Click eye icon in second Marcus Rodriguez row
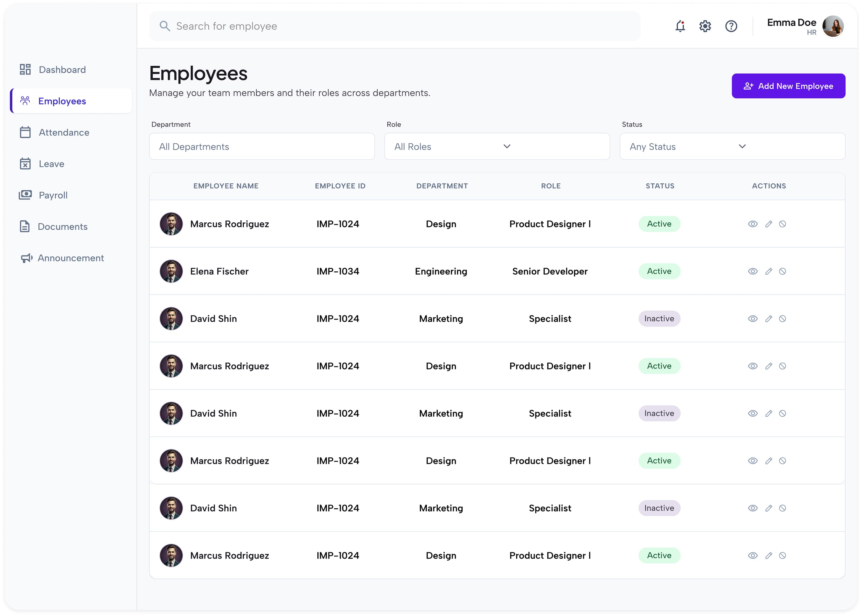 (752, 366)
